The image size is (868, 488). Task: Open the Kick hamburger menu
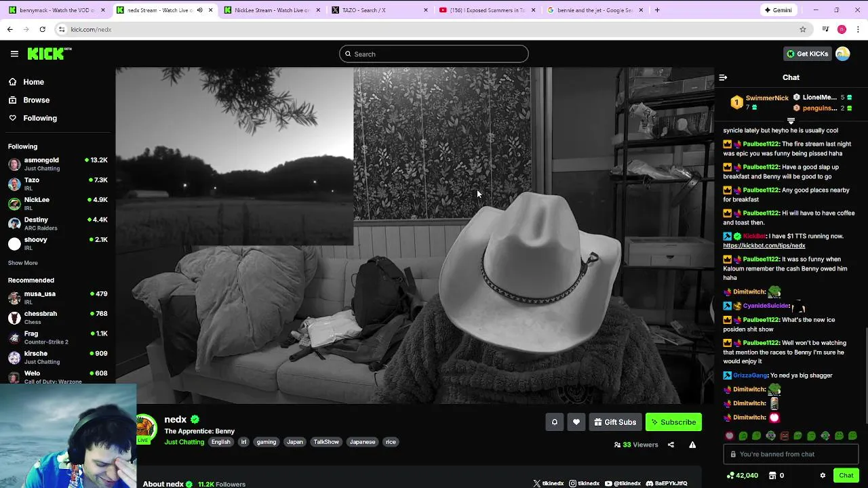coord(14,54)
